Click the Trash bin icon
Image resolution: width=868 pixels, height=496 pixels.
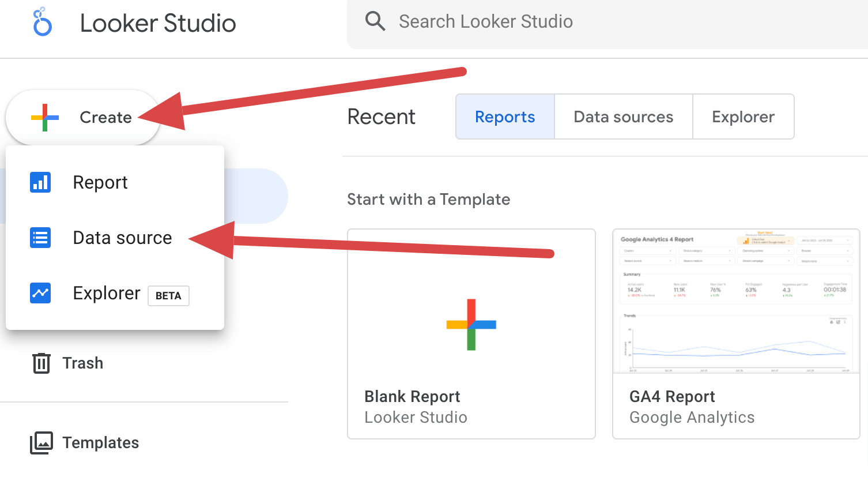(41, 363)
